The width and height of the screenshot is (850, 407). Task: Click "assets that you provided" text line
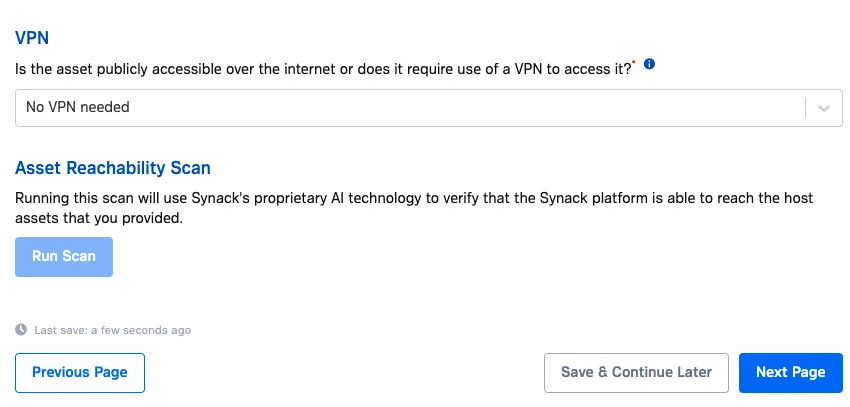click(x=98, y=218)
